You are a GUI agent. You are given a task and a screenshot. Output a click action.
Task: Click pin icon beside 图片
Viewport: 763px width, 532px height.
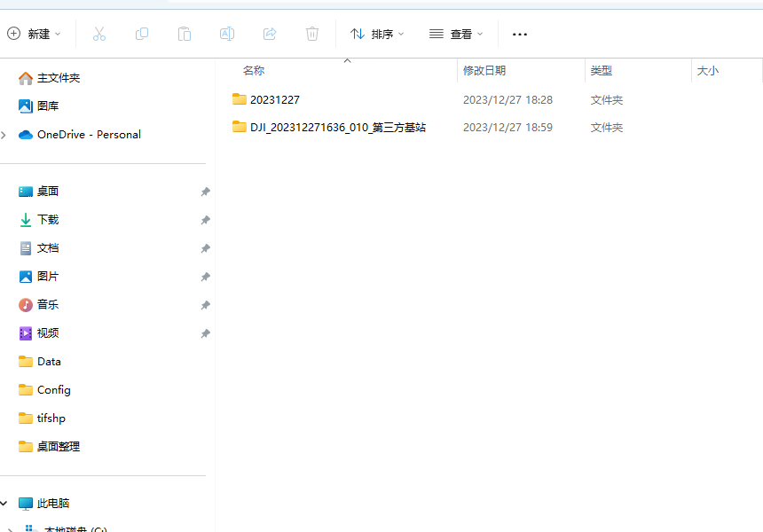tap(205, 277)
